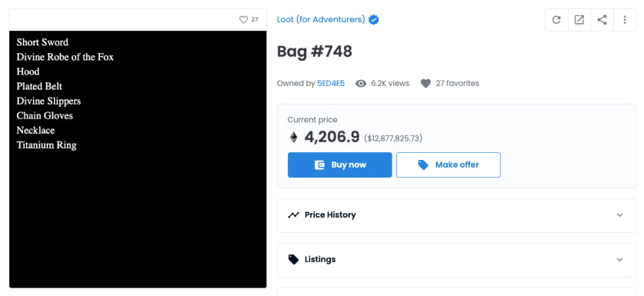Open the Loot (for Adventurers) collection link
This screenshot has height=296, width=644.
click(x=321, y=19)
